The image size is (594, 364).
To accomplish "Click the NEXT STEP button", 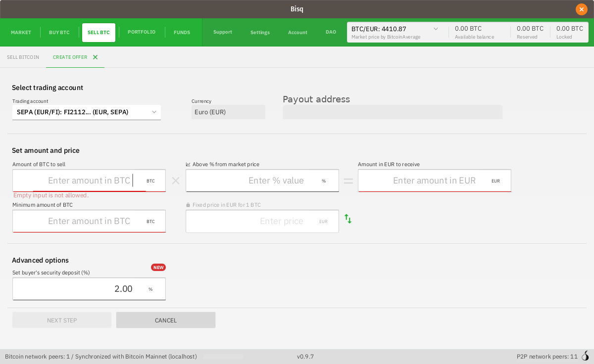I will pos(62,320).
